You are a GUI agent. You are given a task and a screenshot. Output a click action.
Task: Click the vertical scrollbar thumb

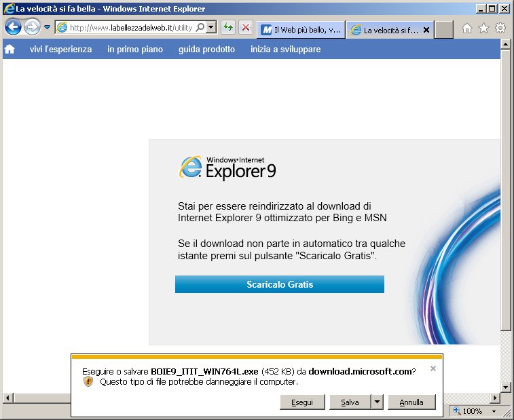(x=505, y=190)
